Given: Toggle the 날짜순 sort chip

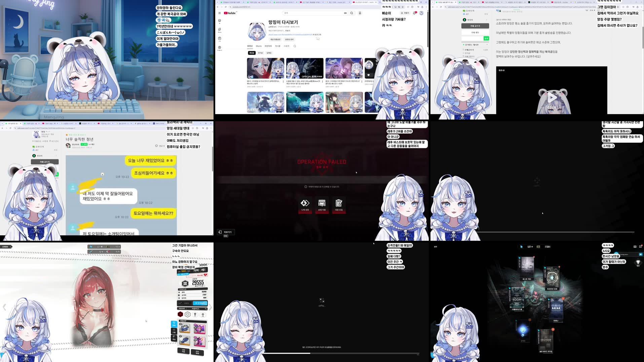Looking at the screenshot, I should (269, 53).
